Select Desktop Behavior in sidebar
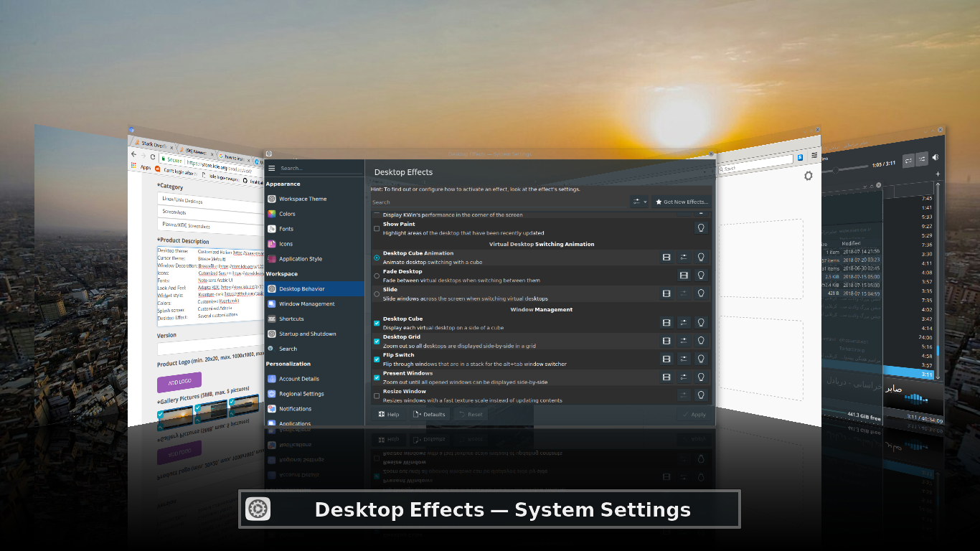 coord(314,288)
